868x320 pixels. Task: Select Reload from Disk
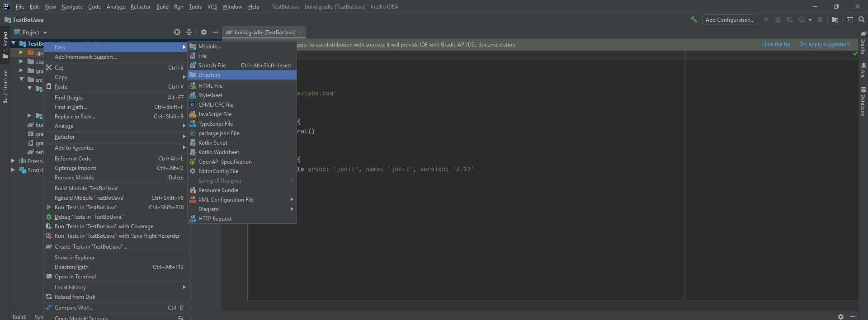click(x=116, y=296)
